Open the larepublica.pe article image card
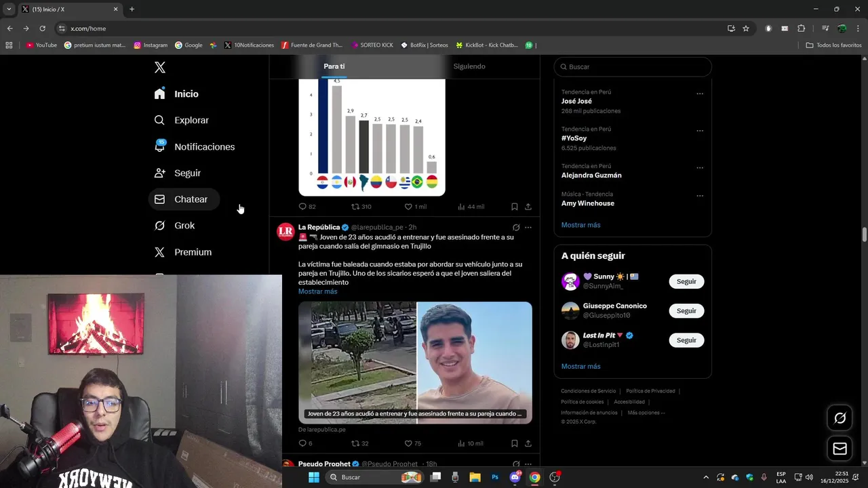The image size is (868, 488). click(x=415, y=363)
